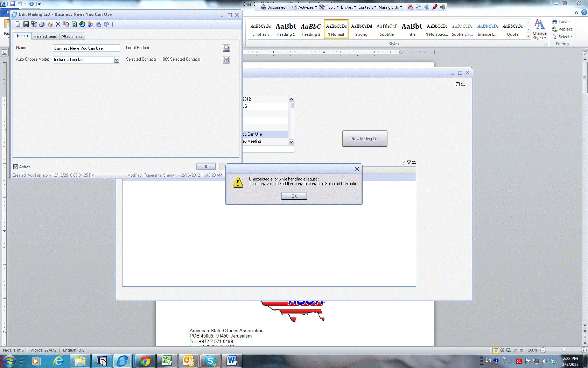Screen dimensions: 588x368
Task: Click the Word zoom slider handle
Action: (x=563, y=350)
